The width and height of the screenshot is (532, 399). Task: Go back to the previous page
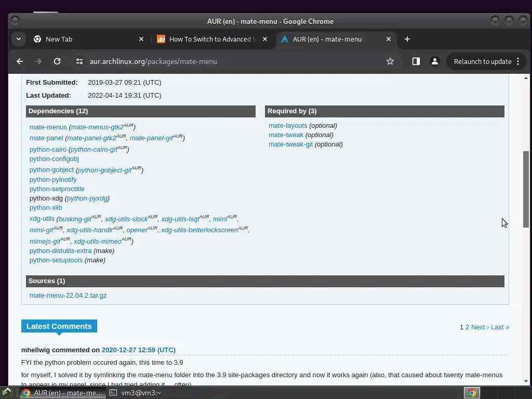20,61
